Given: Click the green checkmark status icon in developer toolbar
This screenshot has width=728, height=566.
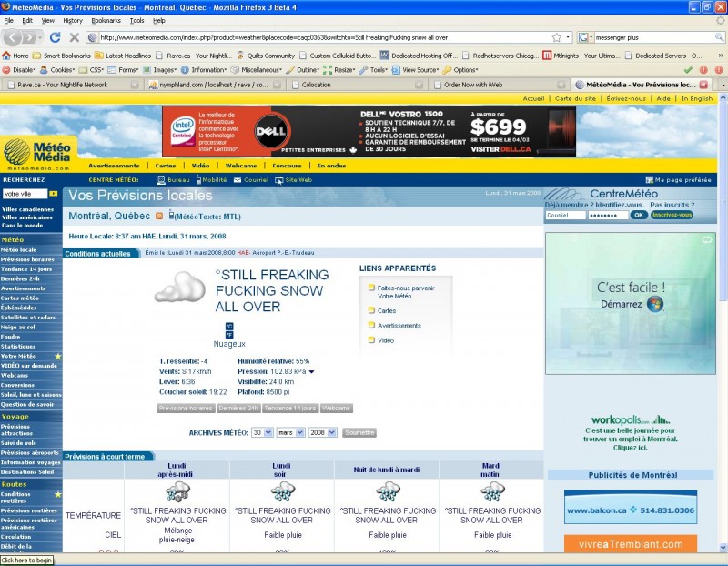Looking at the screenshot, I should click(x=688, y=70).
